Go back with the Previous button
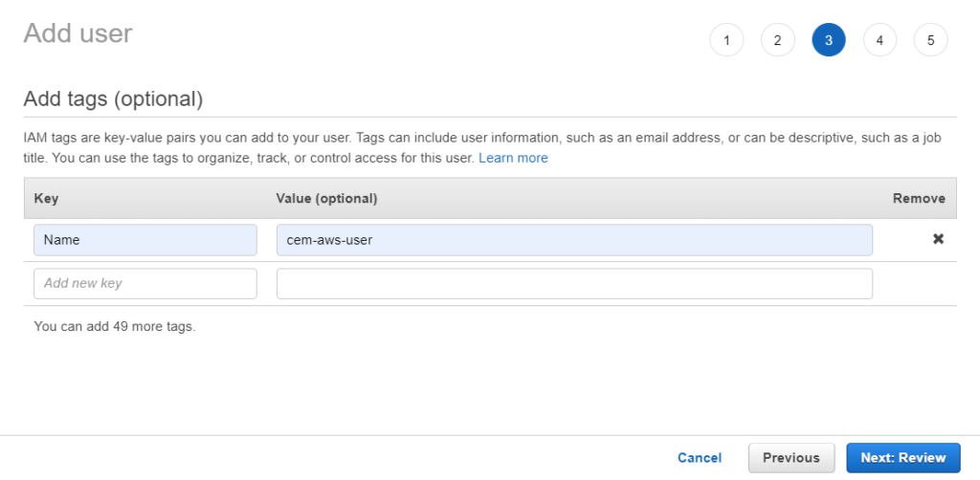The width and height of the screenshot is (980, 480). click(791, 458)
